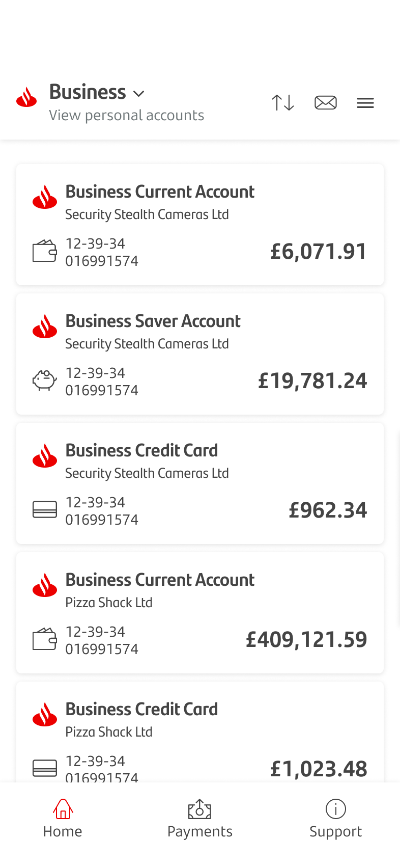Click the piggy bank icon on Saver Account

pos(45,381)
